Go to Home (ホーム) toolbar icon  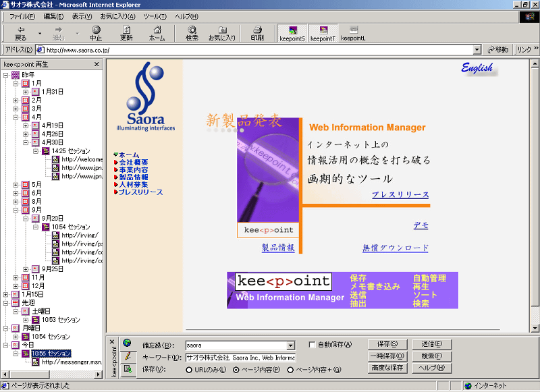pyautogui.click(x=157, y=33)
